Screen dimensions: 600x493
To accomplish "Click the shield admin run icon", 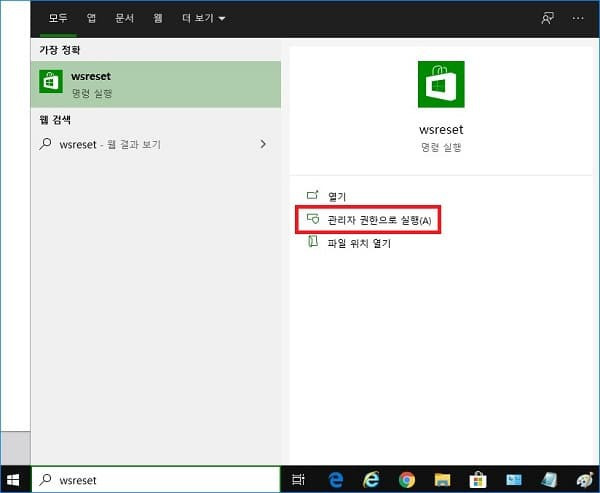I will pos(313,219).
